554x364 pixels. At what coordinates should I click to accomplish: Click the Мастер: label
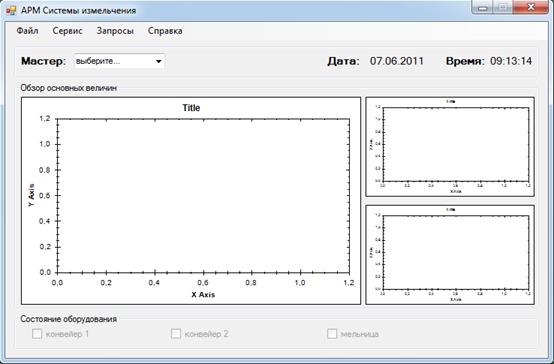click(x=43, y=61)
